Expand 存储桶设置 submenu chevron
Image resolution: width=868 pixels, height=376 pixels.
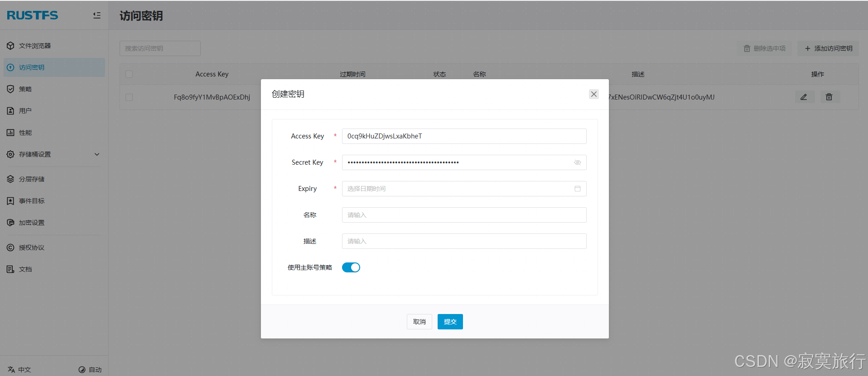pyautogui.click(x=97, y=154)
